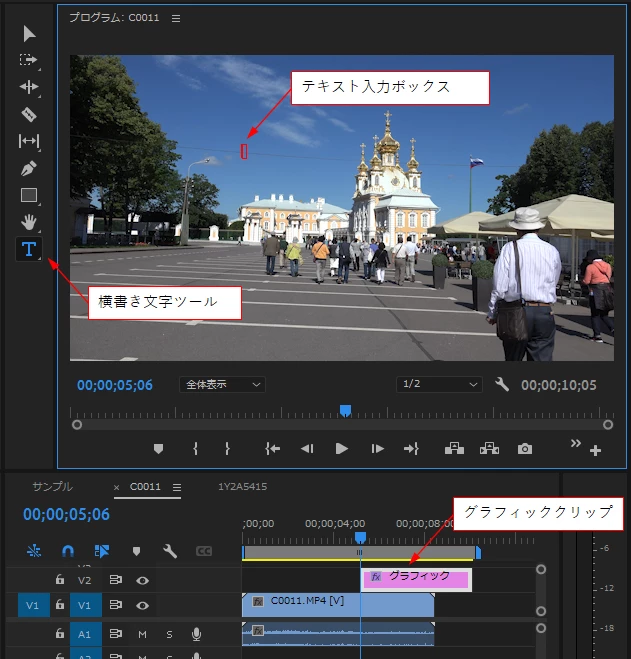The height and width of the screenshot is (659, 631).
Task: Toggle Linked Selection in timeline
Action: [102, 551]
